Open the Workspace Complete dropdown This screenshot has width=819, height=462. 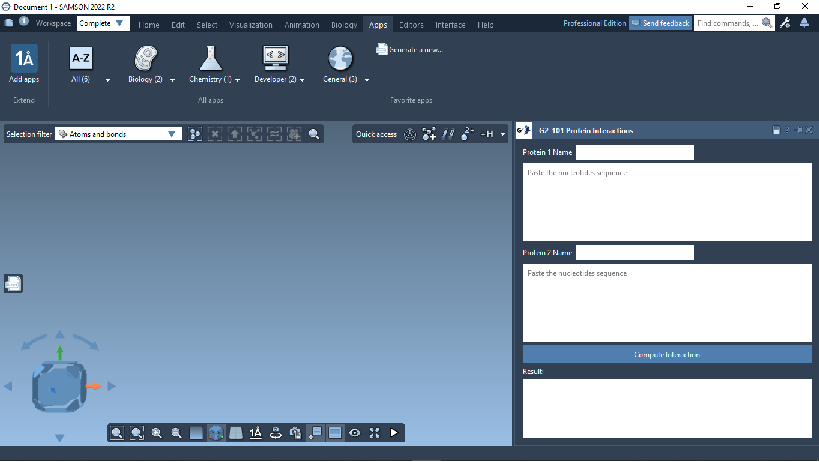103,23
